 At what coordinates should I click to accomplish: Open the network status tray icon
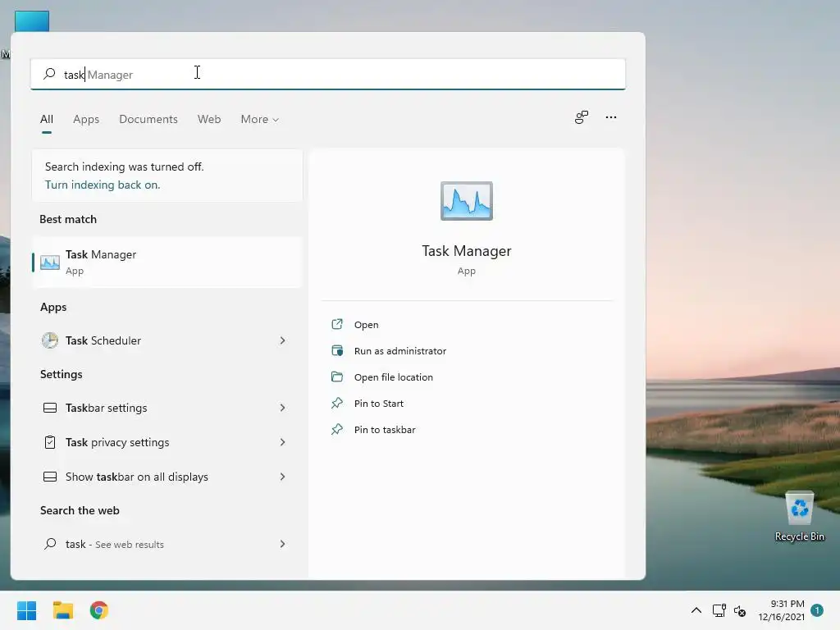[719, 610]
